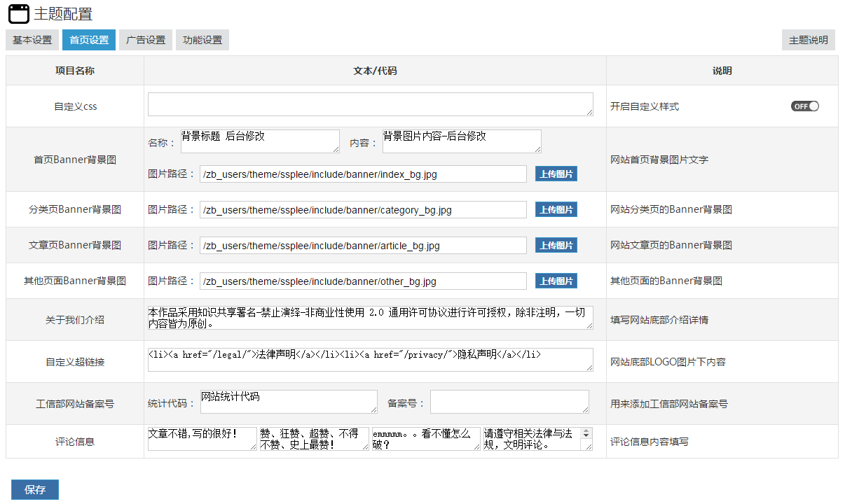Click the 背景标题 名称 text area
Screen dimensions: 845x504
coord(260,141)
